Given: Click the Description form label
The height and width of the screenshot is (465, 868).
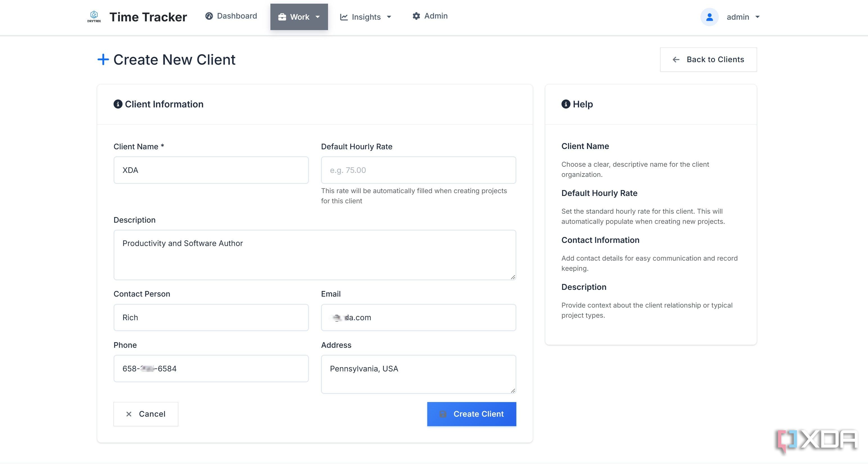Looking at the screenshot, I should point(134,220).
